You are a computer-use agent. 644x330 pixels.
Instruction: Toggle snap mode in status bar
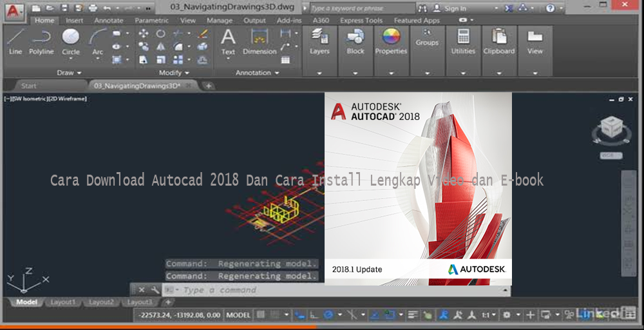click(275, 315)
